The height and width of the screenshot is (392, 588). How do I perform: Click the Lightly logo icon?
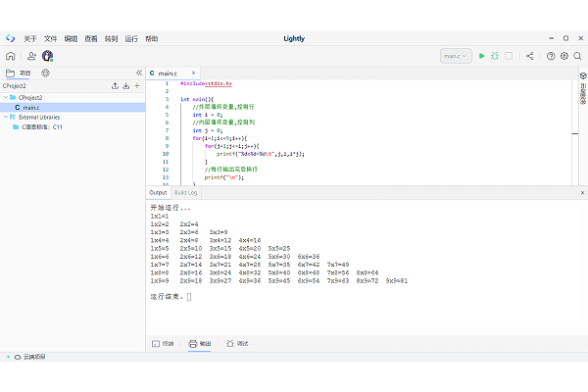(x=10, y=38)
